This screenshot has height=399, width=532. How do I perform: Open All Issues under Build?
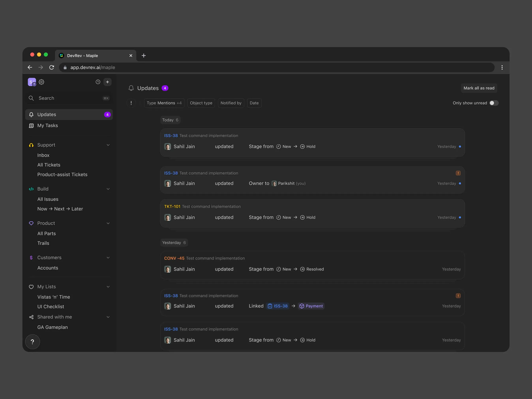coord(48,199)
